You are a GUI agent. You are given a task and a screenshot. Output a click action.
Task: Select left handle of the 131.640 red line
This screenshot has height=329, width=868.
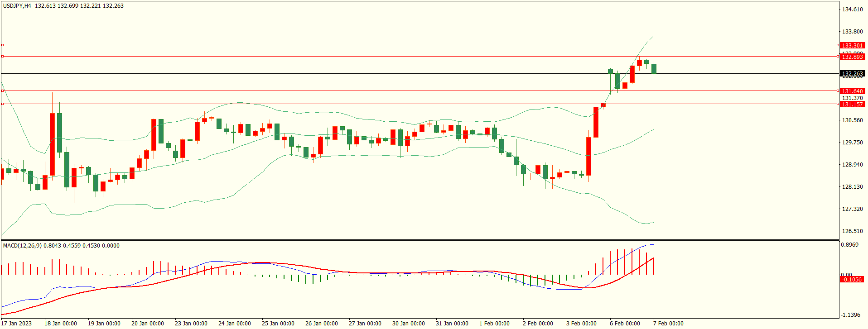[2, 91]
